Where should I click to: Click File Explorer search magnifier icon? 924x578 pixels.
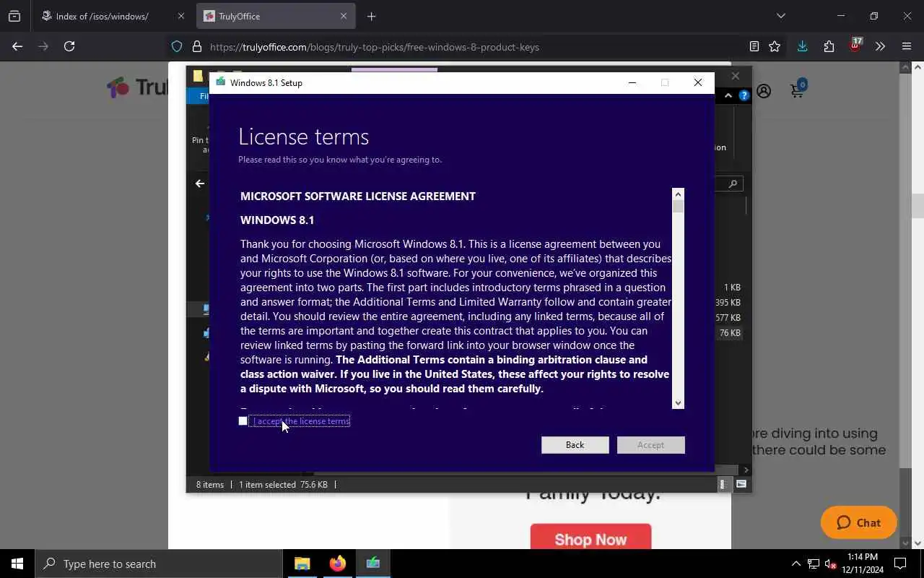[733, 184]
